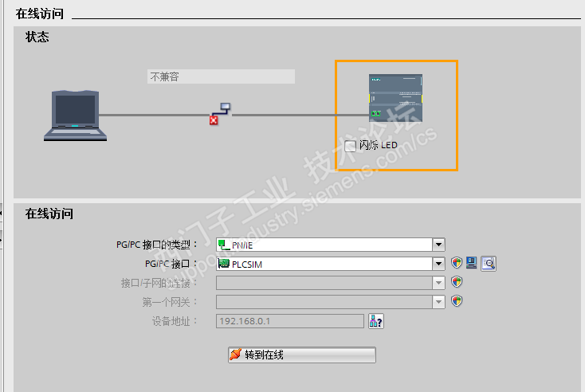This screenshot has height=392, width=585.
Task: Expand the PG/PC 接口 PLCSIM dropdown arrow
Action: click(438, 264)
